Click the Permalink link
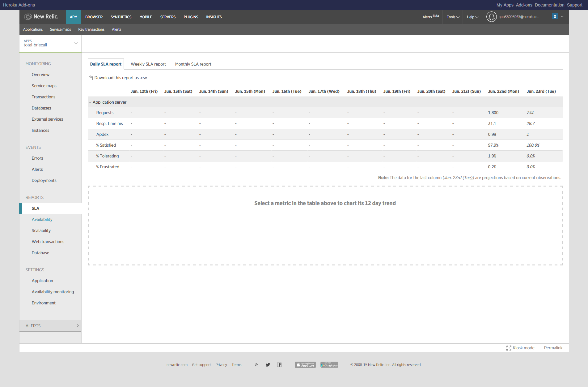The width and height of the screenshot is (588, 387). (x=553, y=348)
